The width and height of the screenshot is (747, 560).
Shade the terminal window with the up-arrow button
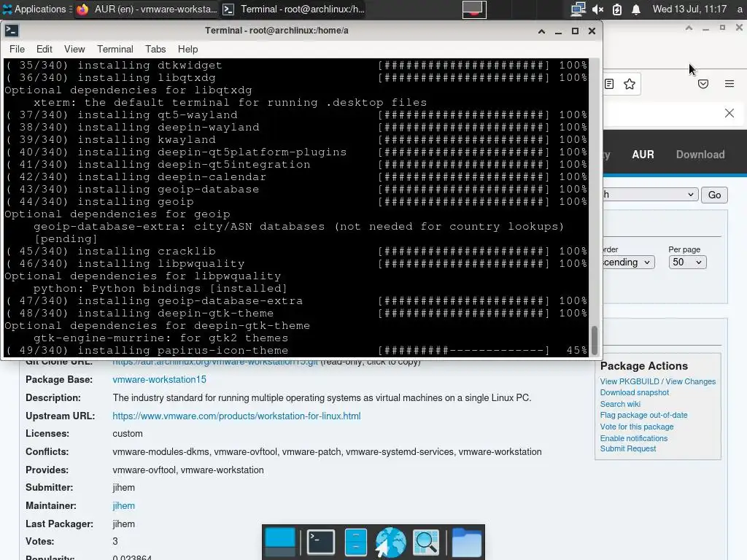coord(542,31)
